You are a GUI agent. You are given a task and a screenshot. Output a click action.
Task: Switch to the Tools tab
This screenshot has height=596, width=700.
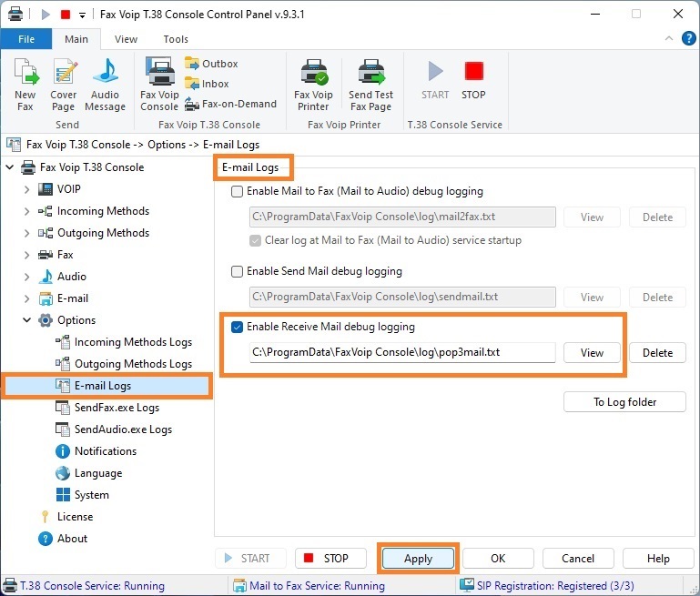(x=176, y=39)
